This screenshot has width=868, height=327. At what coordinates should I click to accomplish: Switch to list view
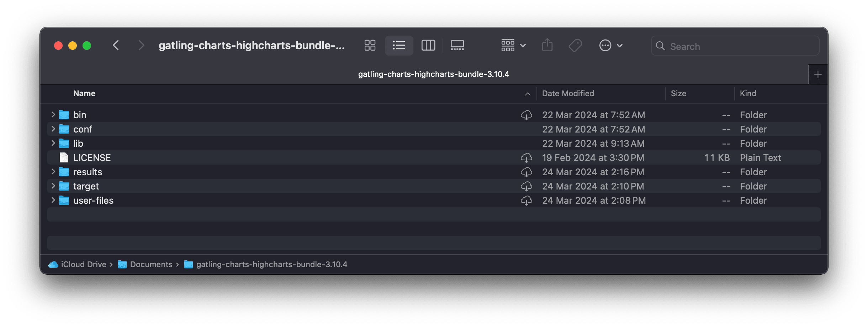click(399, 46)
